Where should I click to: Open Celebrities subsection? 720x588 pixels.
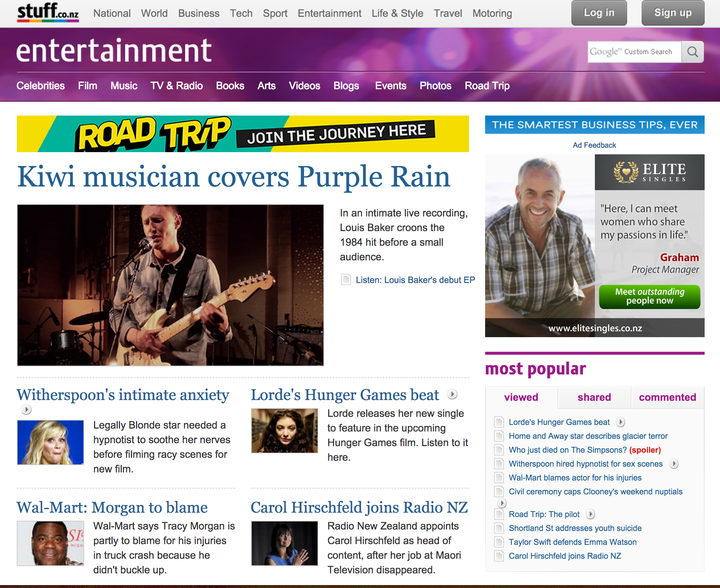point(41,86)
